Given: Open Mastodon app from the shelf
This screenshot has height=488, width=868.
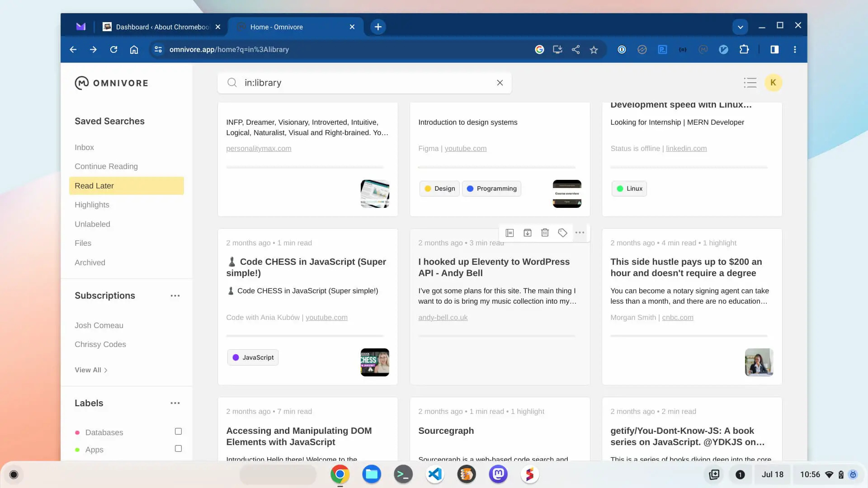Looking at the screenshot, I should tap(498, 474).
